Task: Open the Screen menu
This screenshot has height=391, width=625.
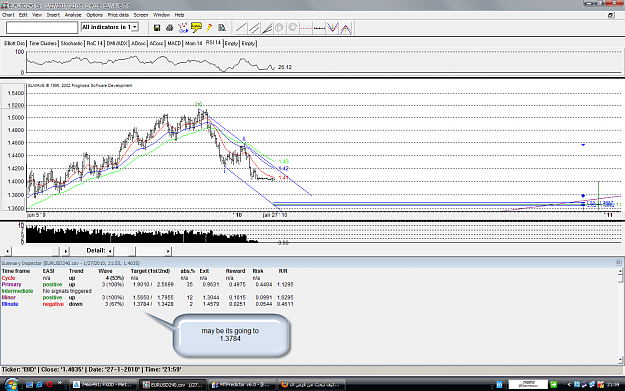Action: 141,15
